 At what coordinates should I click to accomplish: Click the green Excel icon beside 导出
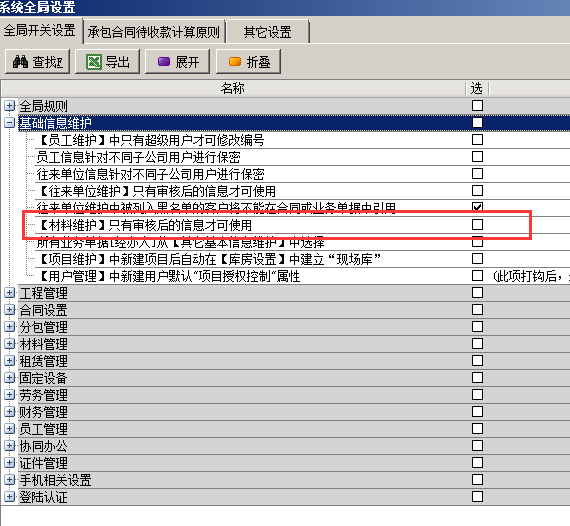click(x=94, y=62)
